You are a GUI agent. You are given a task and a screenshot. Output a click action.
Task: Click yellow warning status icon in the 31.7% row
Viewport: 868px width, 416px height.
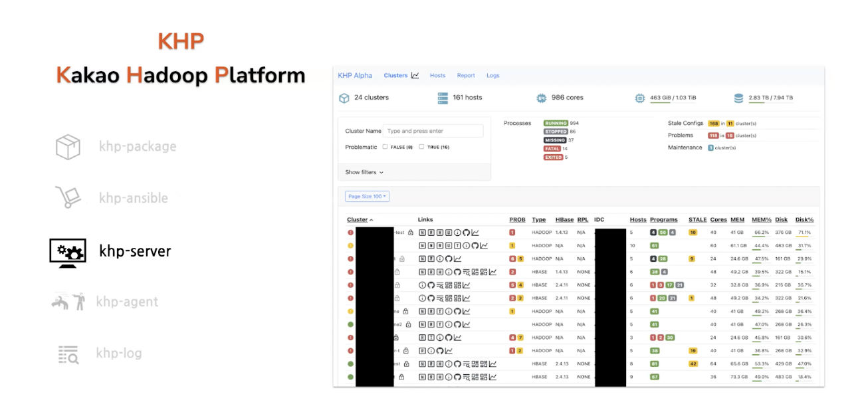[350, 245]
